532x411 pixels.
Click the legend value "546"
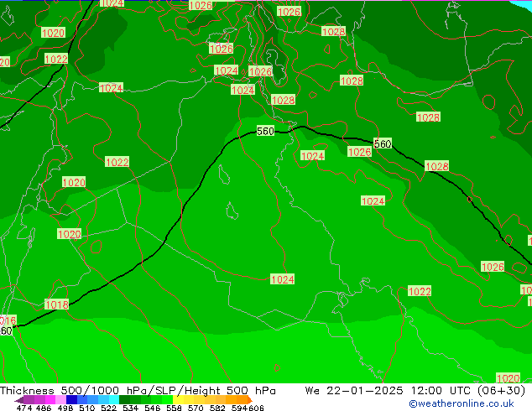tap(153, 408)
